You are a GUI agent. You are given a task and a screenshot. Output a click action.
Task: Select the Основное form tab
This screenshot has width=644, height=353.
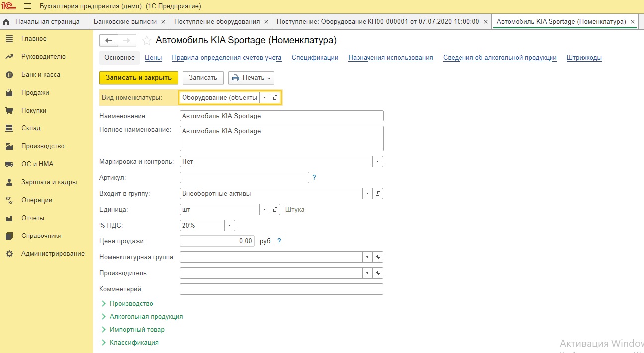[x=119, y=58]
